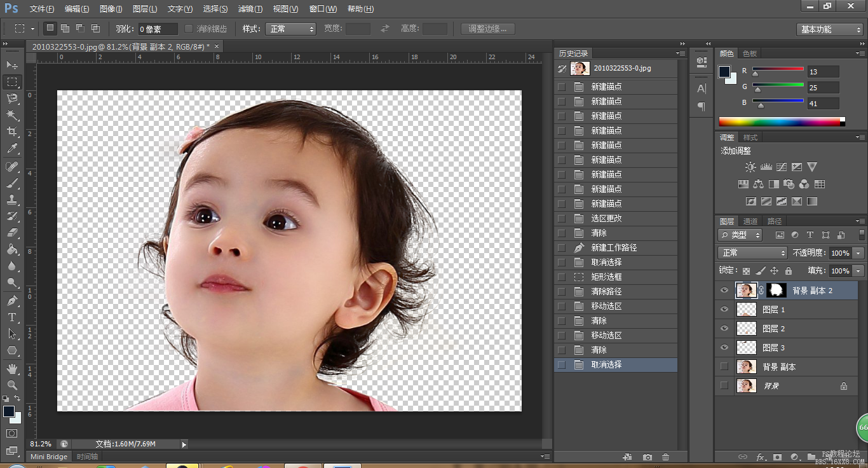Hide the 背景 副本 2 layer

click(x=724, y=291)
